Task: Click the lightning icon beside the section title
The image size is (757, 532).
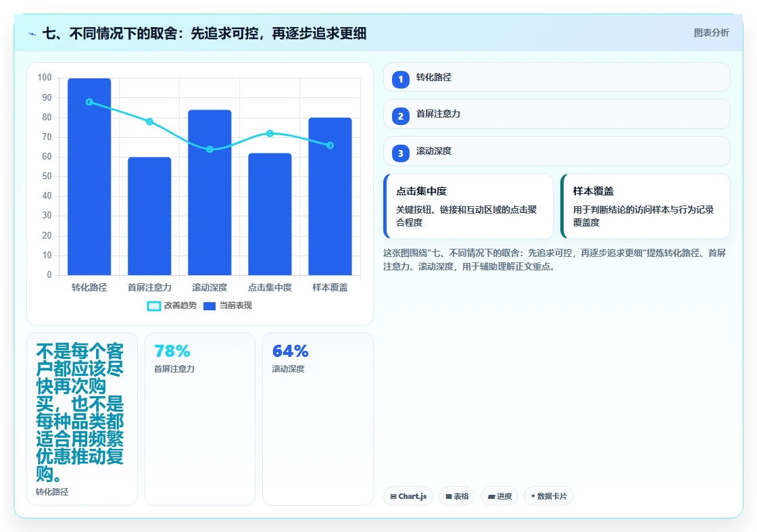Action: [x=32, y=34]
